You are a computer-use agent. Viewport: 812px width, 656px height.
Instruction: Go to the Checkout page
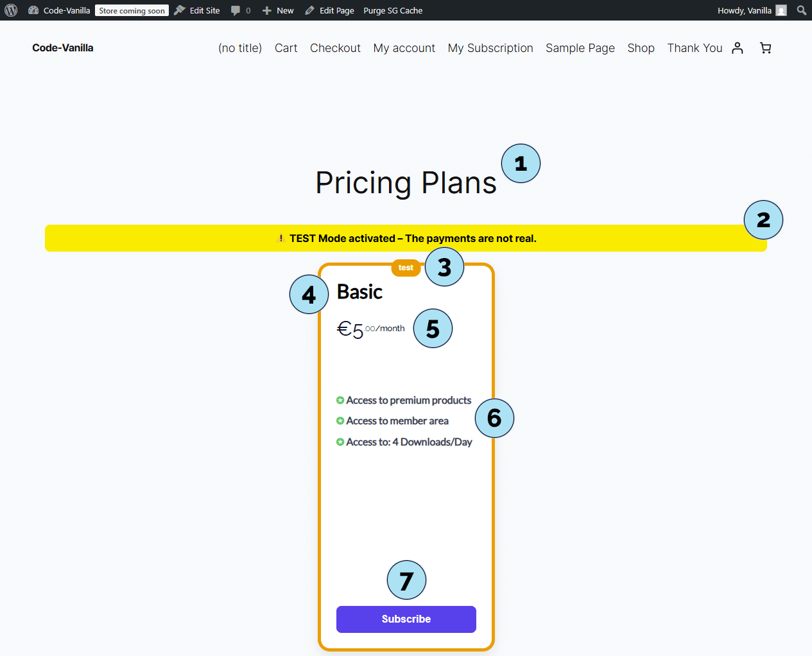tap(335, 48)
